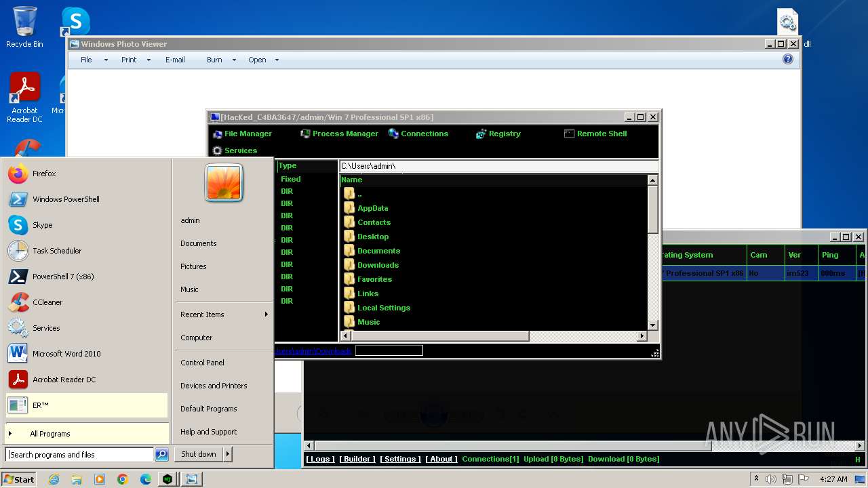This screenshot has width=868, height=488.
Task: Click the path field C:\Users\admin\
Action: (x=498, y=166)
